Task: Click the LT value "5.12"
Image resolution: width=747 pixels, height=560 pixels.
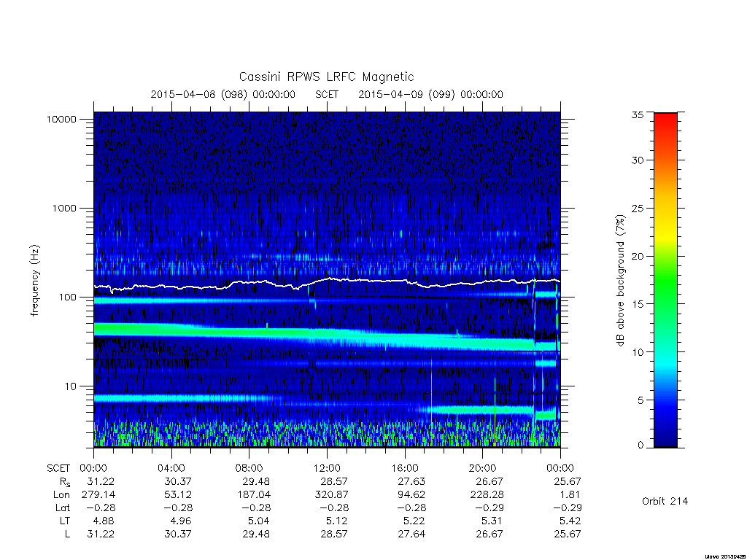Action: [x=337, y=521]
